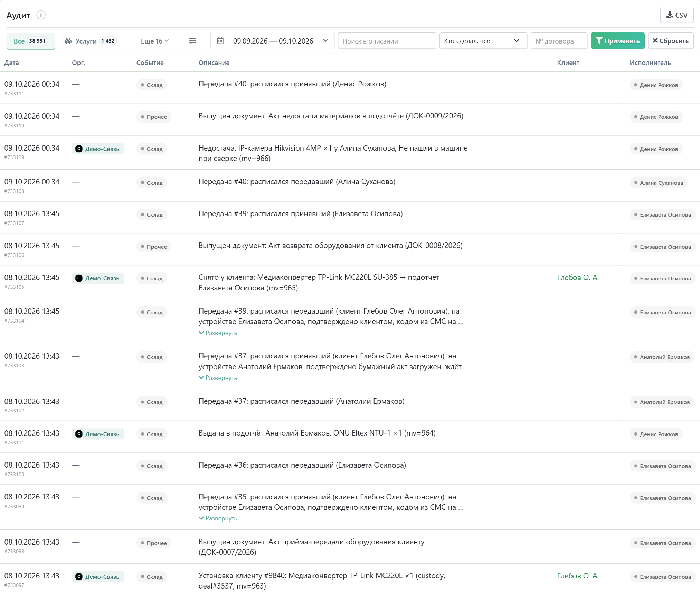Click Демо-Связь org badge in row #733105
This screenshot has width=700, height=593.
pyautogui.click(x=98, y=278)
